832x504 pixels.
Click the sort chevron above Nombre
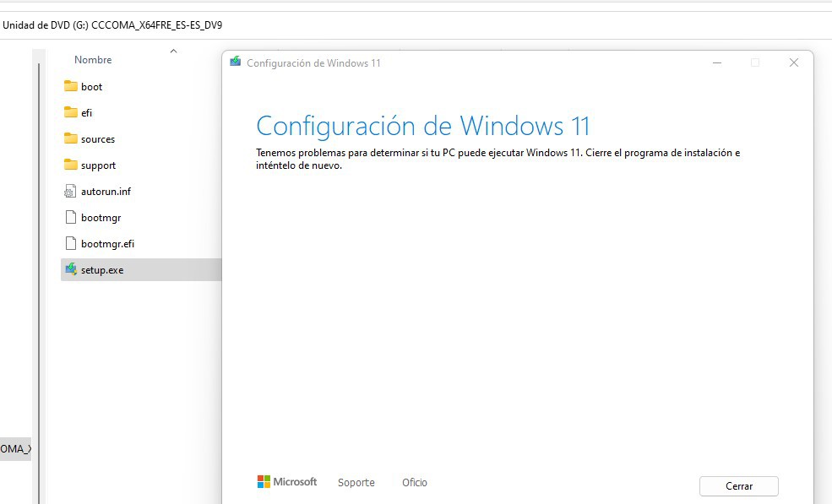(x=173, y=51)
